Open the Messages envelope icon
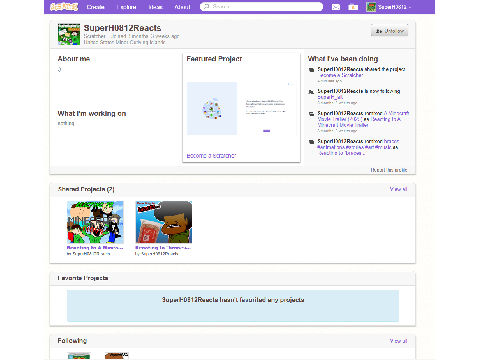Image resolution: width=480 pixels, height=360 pixels. pos(336,7)
